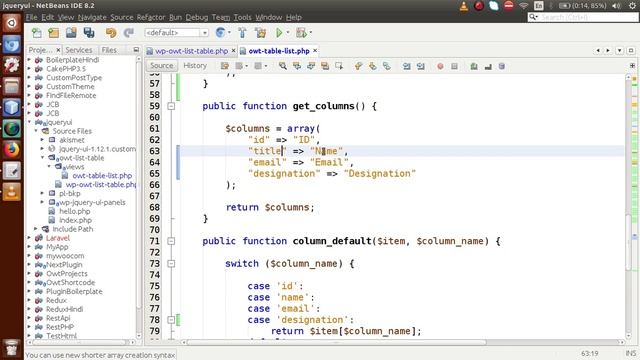Open the Refactor menu
Image resolution: width=640 pixels, height=360 pixels.
151,17
